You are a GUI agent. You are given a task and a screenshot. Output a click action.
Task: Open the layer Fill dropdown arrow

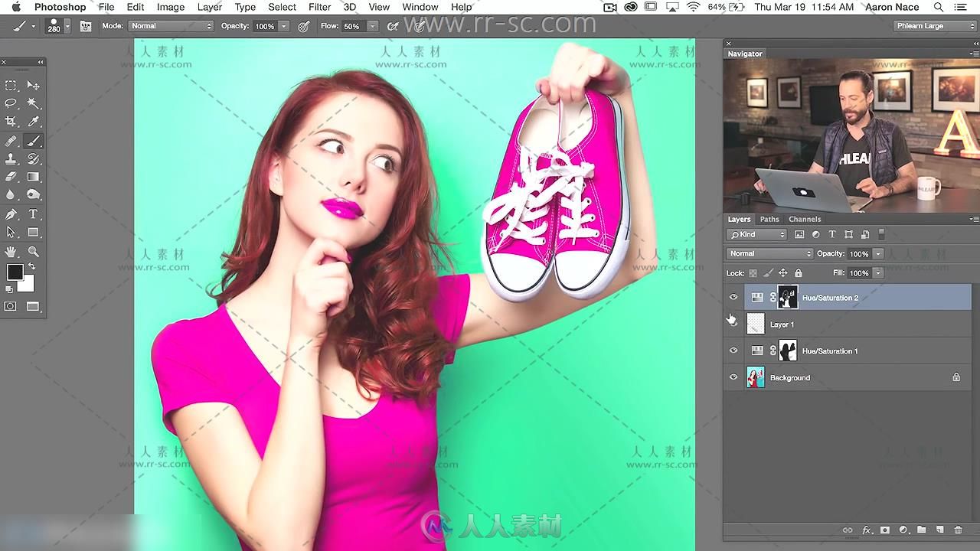point(878,273)
